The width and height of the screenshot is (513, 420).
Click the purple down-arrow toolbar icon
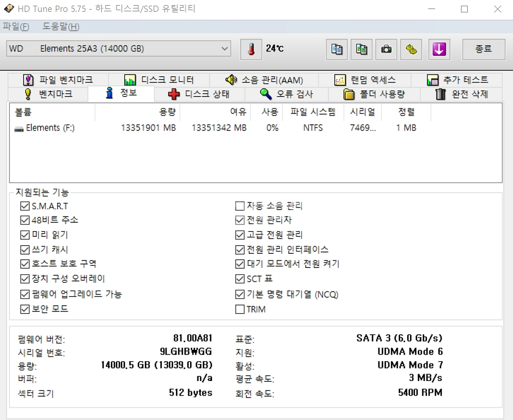(439, 49)
